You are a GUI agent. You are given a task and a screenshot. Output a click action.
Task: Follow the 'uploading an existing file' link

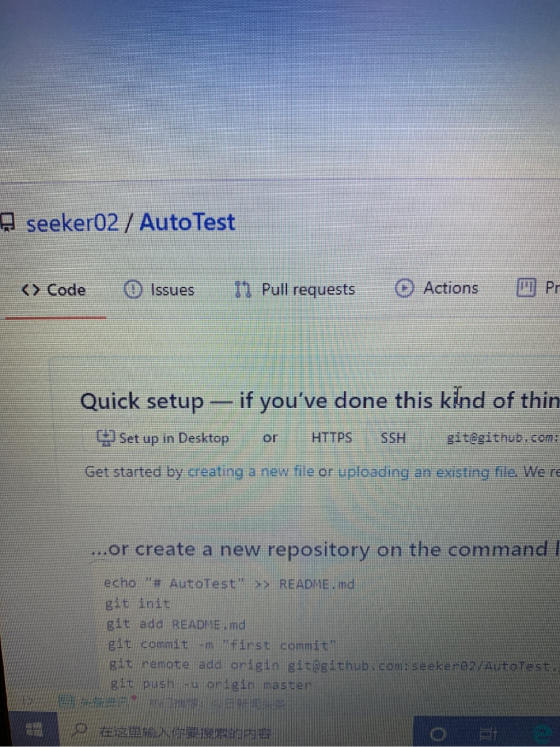click(428, 472)
